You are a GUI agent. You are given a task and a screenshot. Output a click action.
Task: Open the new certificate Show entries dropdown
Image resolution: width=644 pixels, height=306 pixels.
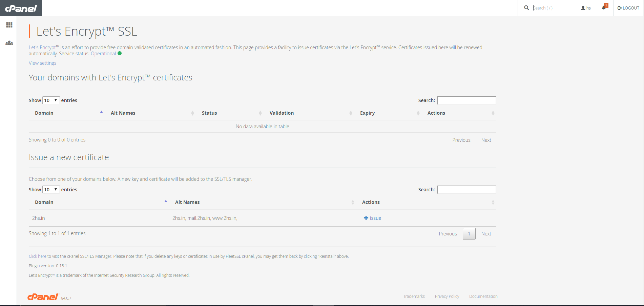tap(51, 190)
